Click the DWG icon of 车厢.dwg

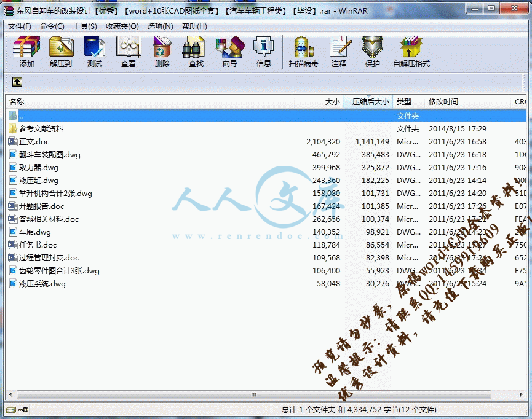(x=13, y=232)
